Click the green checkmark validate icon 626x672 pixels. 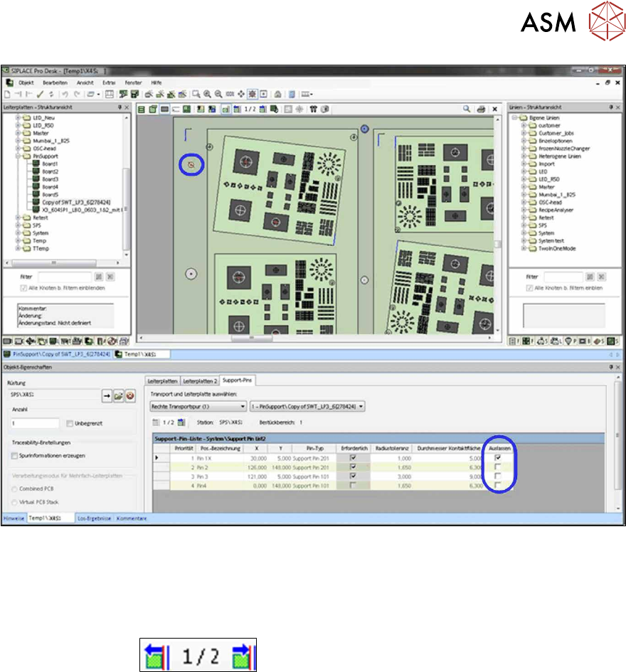(x=40, y=94)
